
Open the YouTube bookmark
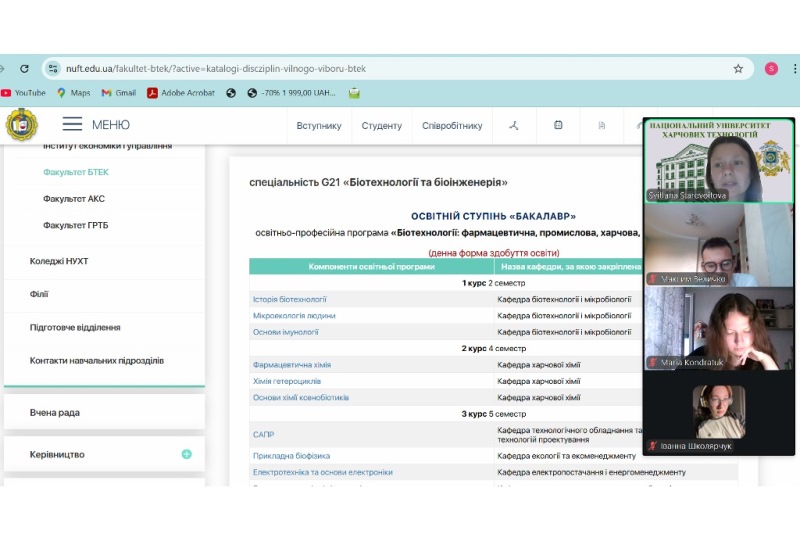click(23, 93)
